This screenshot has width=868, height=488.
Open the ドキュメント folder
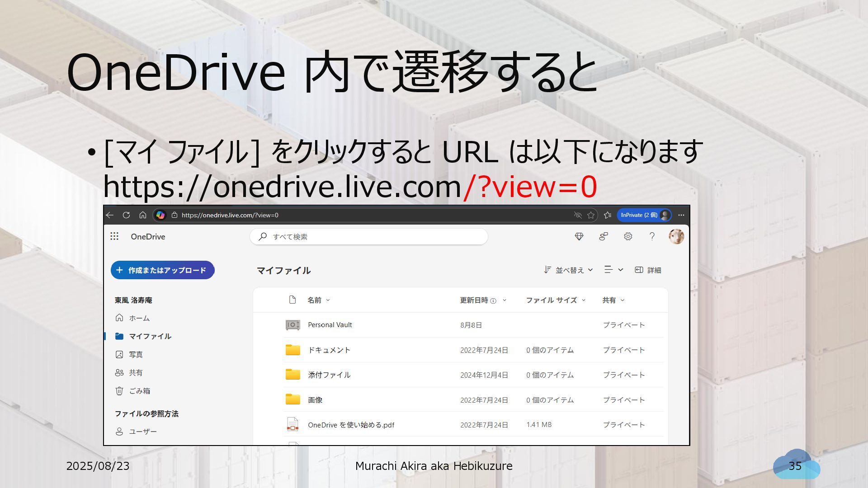pos(329,350)
